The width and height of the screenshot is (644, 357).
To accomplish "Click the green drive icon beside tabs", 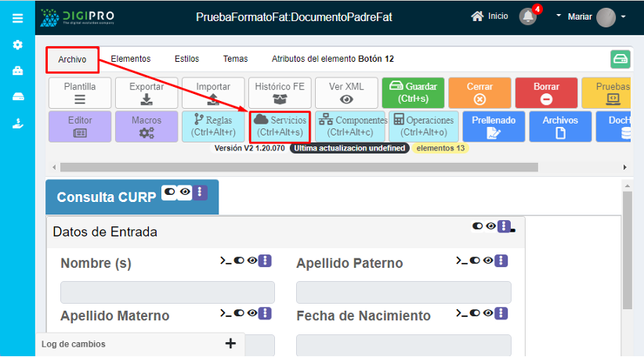I will (620, 59).
